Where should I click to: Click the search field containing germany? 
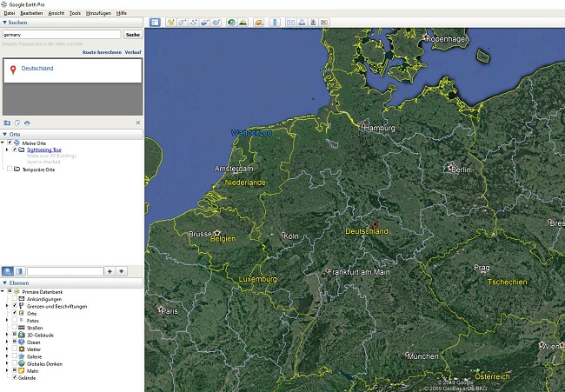62,35
